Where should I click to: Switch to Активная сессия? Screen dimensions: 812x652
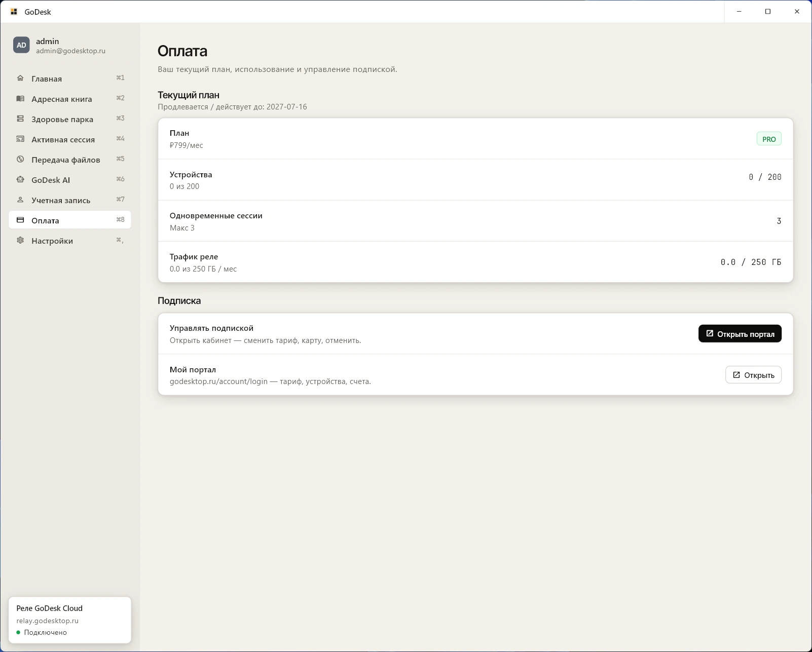[70, 139]
